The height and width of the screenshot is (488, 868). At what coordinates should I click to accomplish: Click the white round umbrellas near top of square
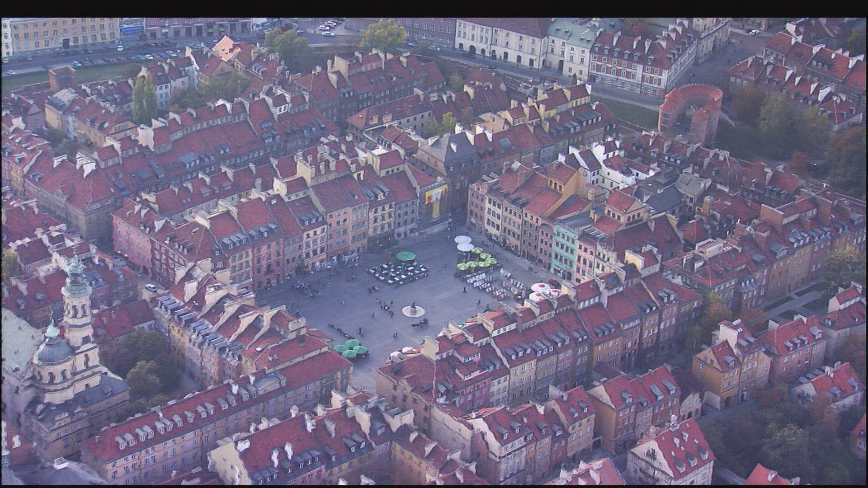coord(464,243)
